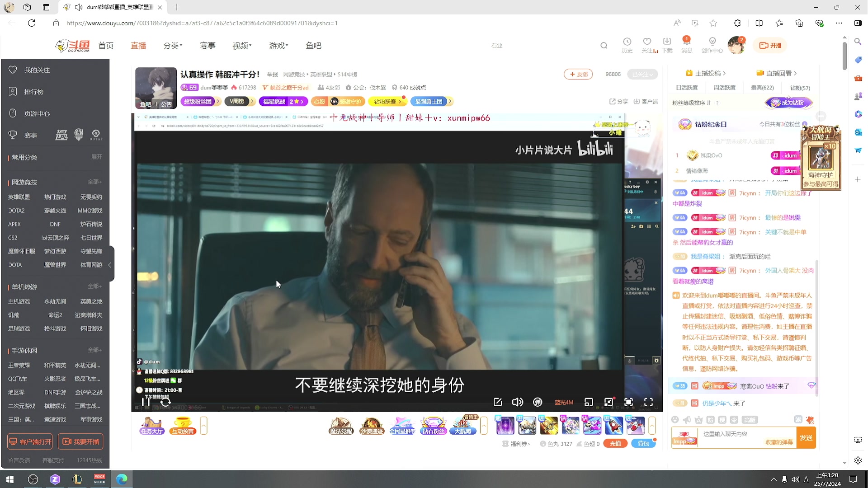Open 直播回看 section
This screenshot has width=868, height=488.
click(x=777, y=73)
